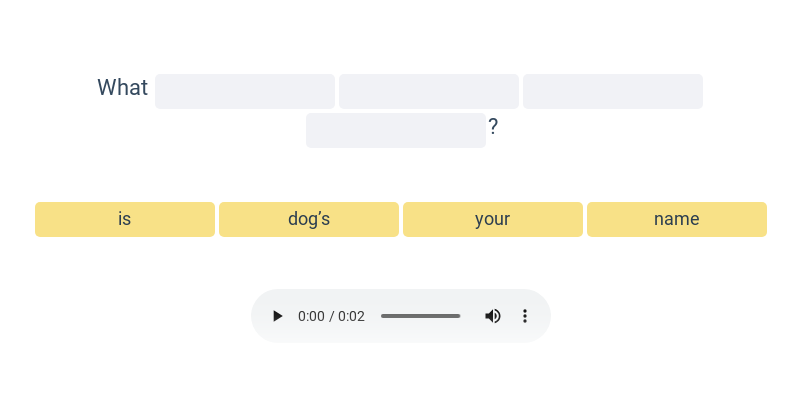Focus the audio player control bar background
This screenshot has height=400, width=800.
click(400, 335)
